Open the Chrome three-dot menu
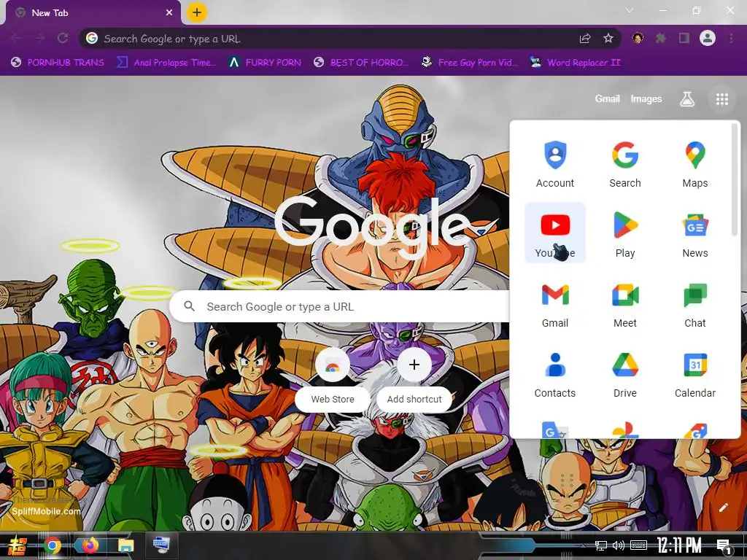Screen dimensions: 747x560 731,38
